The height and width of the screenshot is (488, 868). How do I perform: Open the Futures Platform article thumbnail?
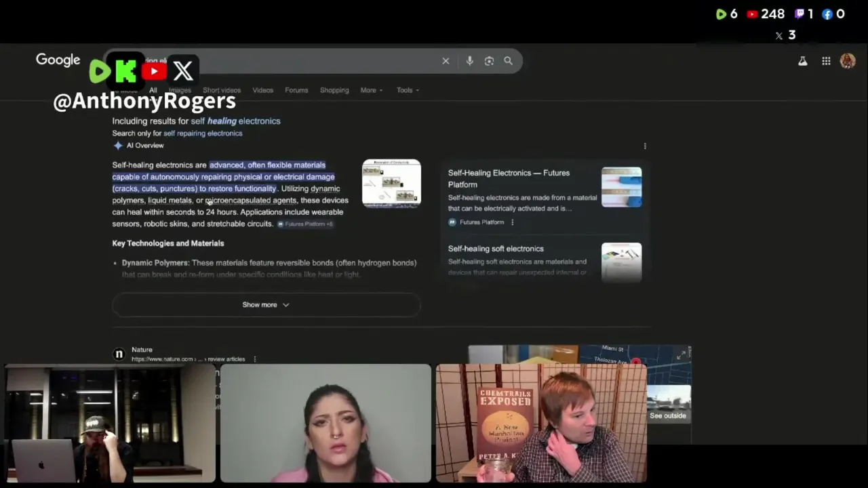(621, 187)
